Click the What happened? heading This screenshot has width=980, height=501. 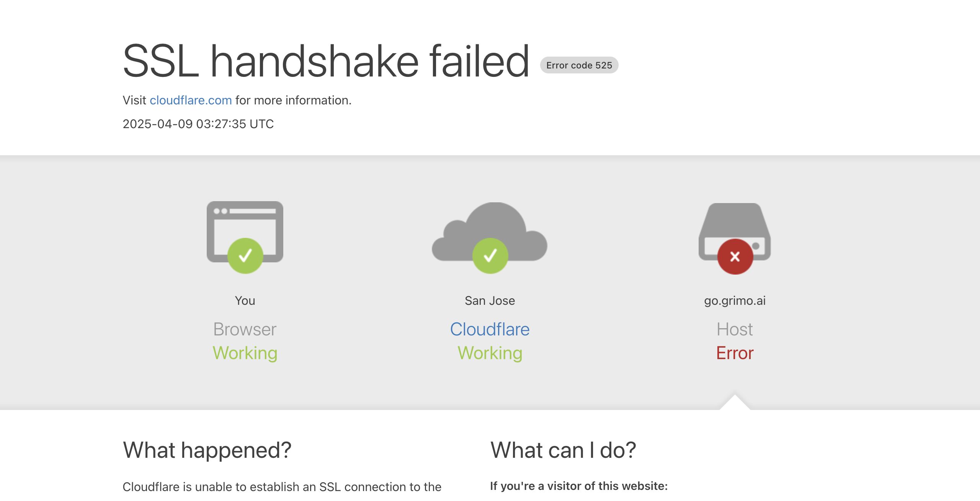(207, 450)
